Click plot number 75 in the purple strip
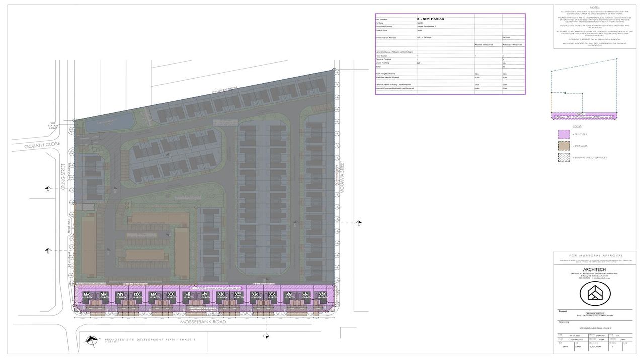 pos(86,294)
